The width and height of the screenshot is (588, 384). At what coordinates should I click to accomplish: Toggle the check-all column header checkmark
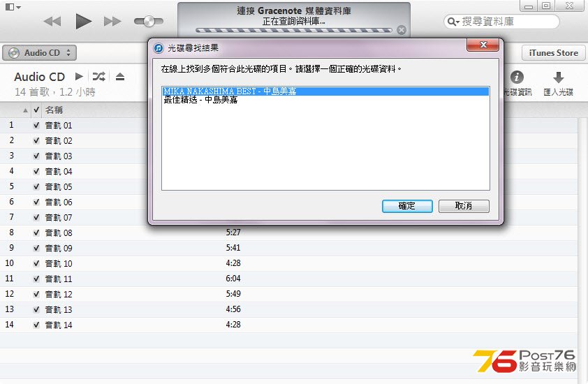click(36, 110)
